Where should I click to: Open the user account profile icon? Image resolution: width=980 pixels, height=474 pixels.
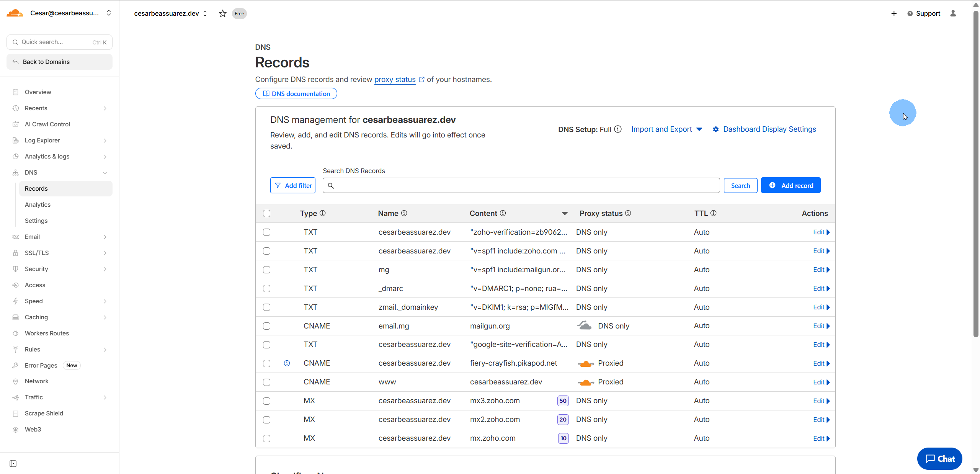(x=953, y=13)
